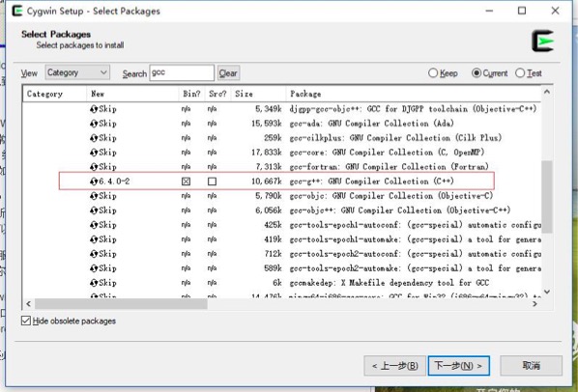Cycle state for gcc-tools-epoch2-autoconf package

[x=94, y=254]
